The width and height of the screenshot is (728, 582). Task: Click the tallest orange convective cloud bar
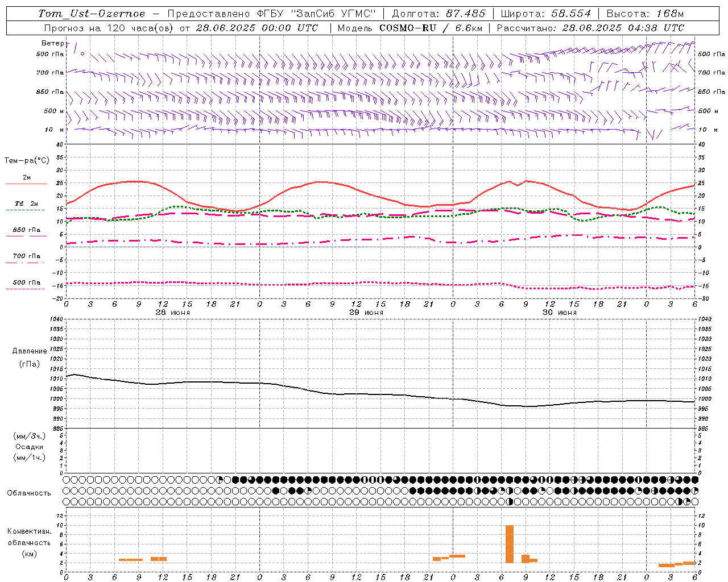(510, 544)
